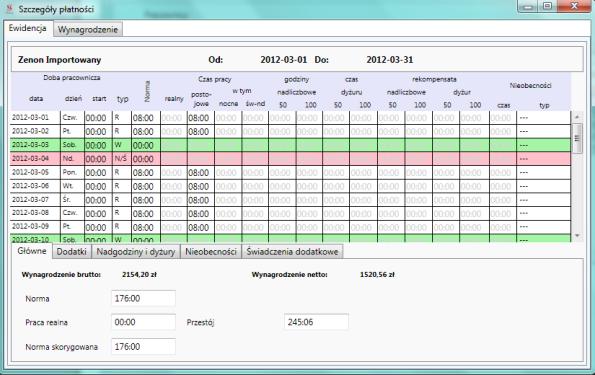
Task: Select the date cell 2012-03-02
Action: [x=35, y=131]
